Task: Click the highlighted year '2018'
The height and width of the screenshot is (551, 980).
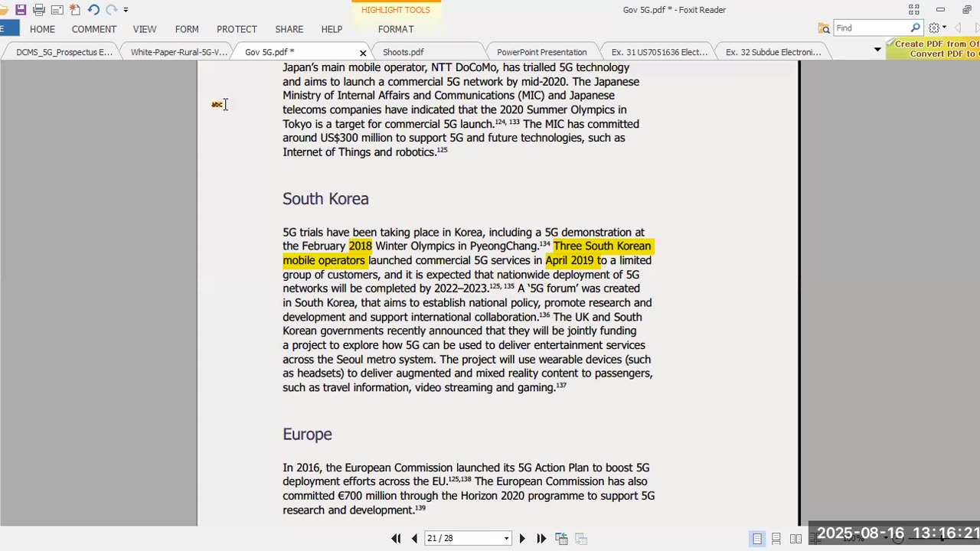Action: click(x=360, y=246)
